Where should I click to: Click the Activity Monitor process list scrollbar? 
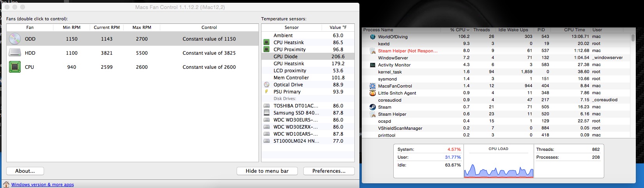tap(633, 38)
